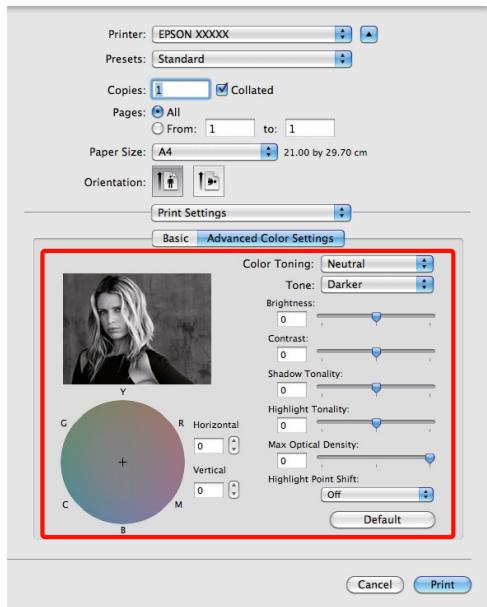The width and height of the screenshot is (487, 607).
Task: Click the Max Optical Density slider handle
Action: click(430, 458)
